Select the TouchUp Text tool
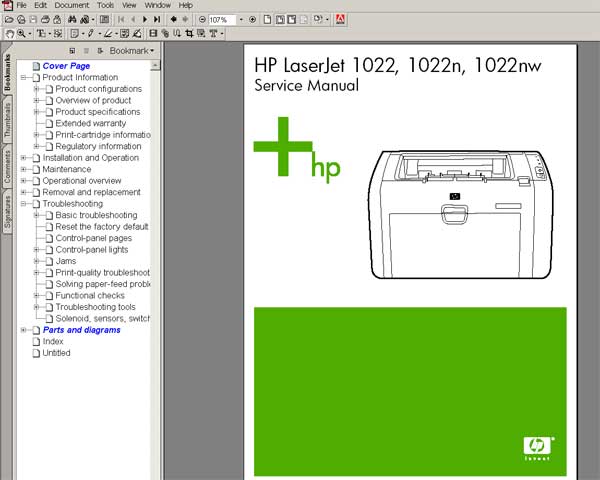 tap(213, 34)
